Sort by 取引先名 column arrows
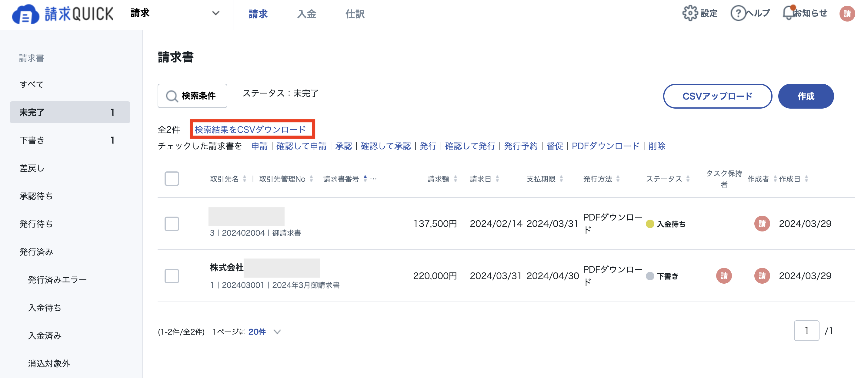The width and height of the screenshot is (868, 378). (245, 179)
